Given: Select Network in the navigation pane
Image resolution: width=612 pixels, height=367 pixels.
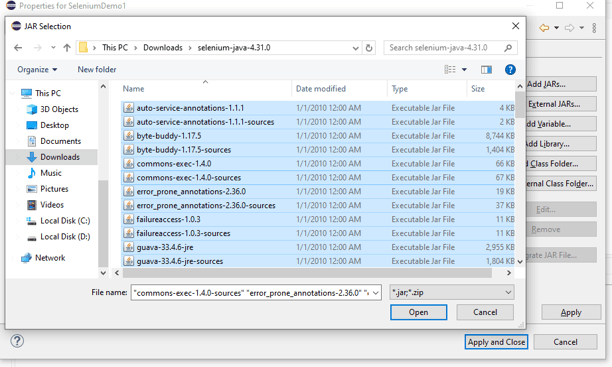Looking at the screenshot, I should 50,258.
